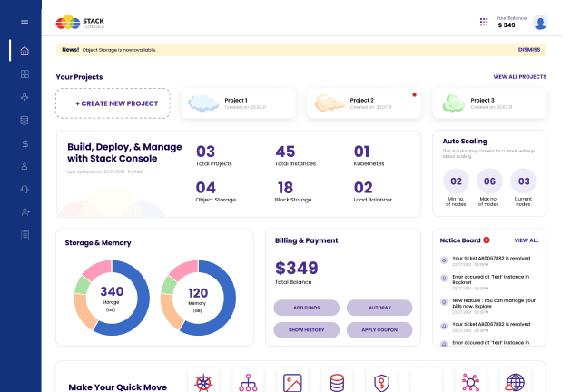View all Notice Board items
The width and height of the screenshot is (571, 392).
pyautogui.click(x=526, y=240)
